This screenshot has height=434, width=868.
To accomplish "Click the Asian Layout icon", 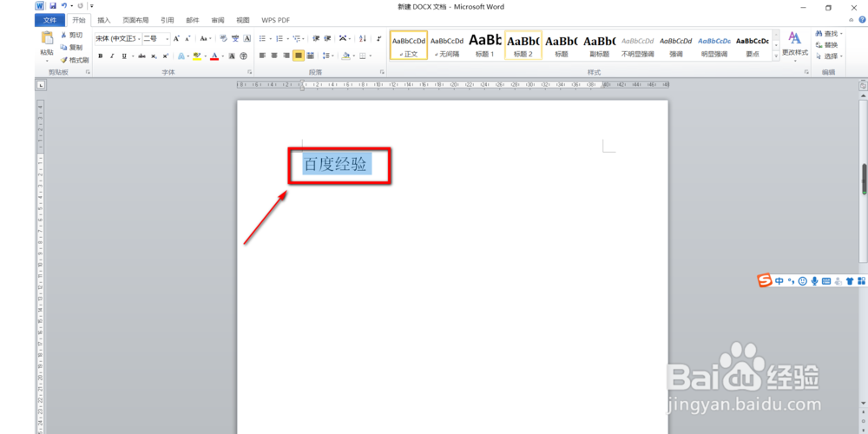I will point(343,39).
